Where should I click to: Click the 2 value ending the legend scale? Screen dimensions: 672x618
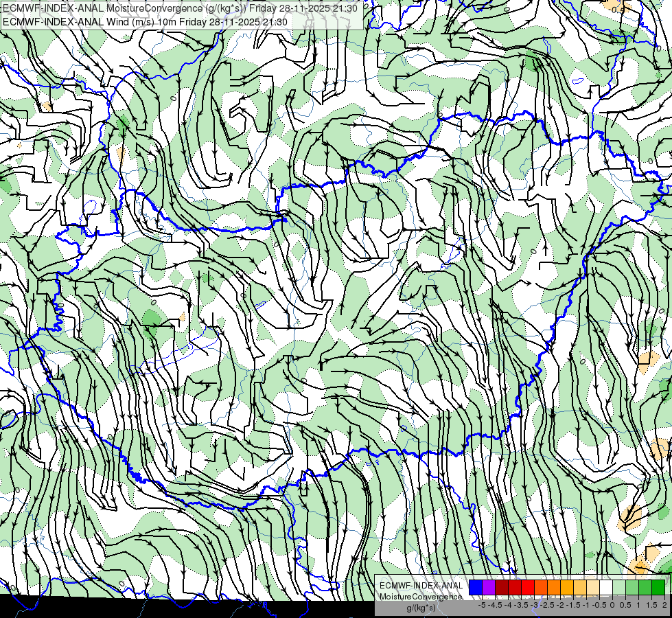[664, 605]
